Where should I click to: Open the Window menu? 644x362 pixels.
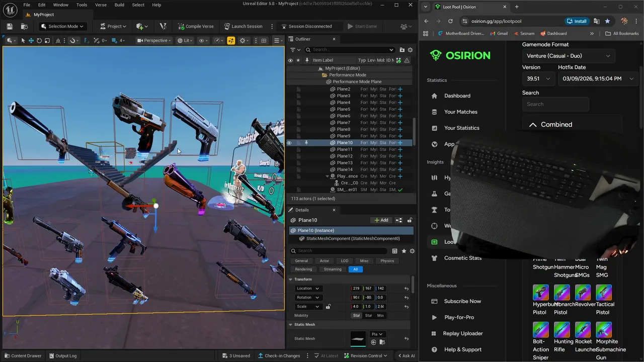coord(60,5)
